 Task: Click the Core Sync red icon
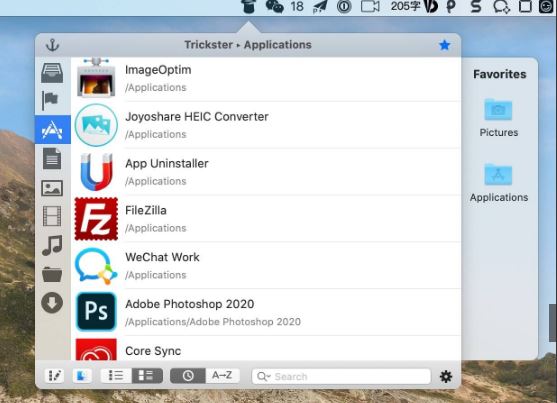click(96, 349)
